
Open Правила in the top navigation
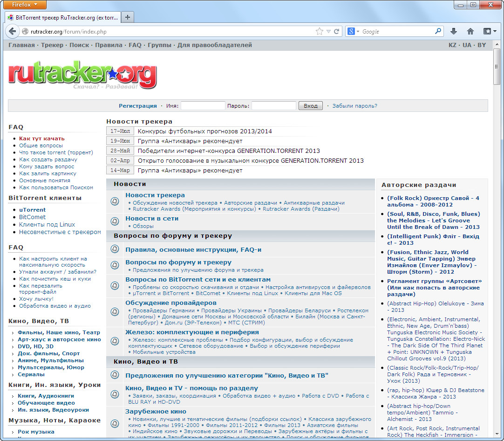coord(109,45)
